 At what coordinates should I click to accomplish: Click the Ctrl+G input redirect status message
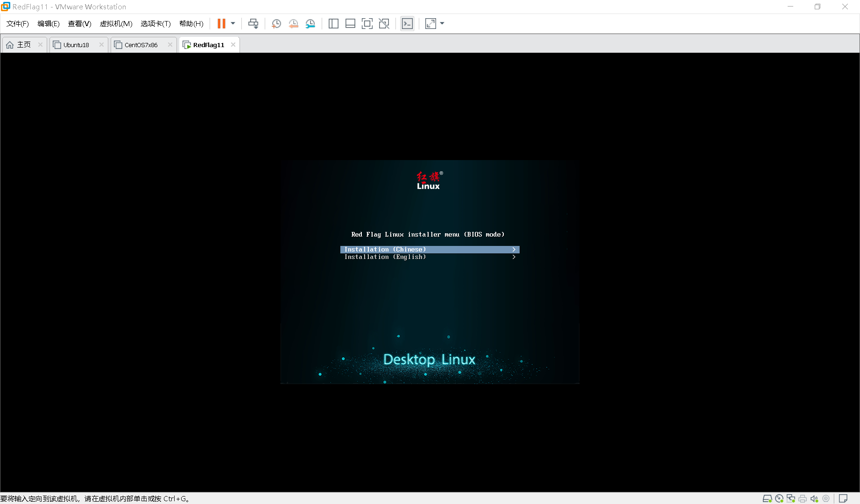point(95,498)
